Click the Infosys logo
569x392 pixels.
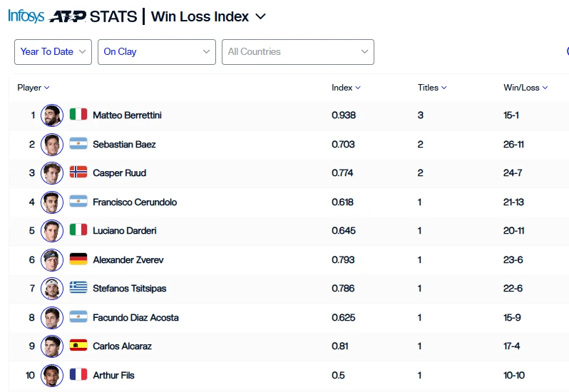tap(26, 16)
